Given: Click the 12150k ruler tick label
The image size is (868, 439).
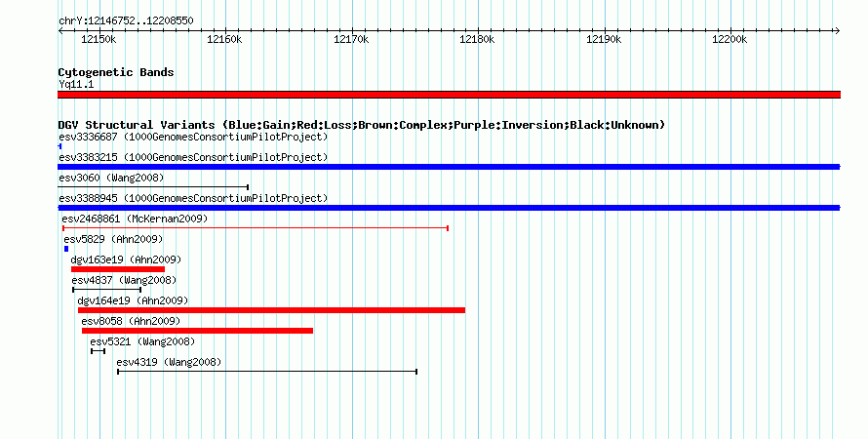Looking at the screenshot, I should (x=99, y=39).
